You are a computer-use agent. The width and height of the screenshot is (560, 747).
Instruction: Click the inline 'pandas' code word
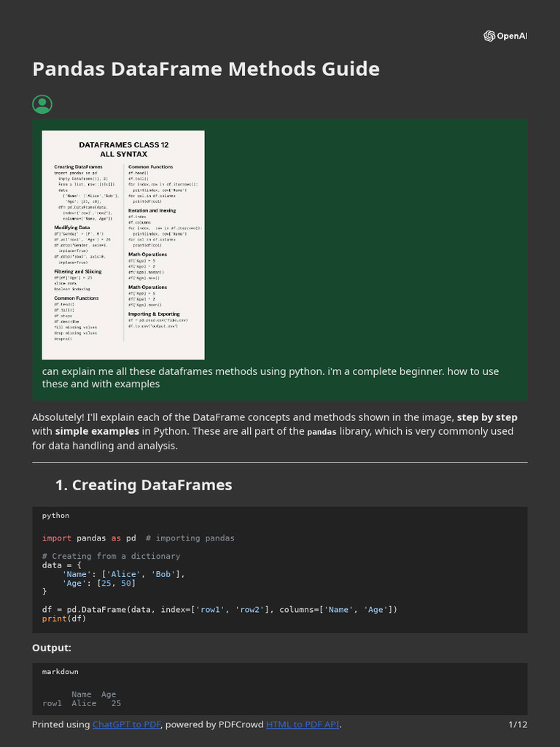click(x=322, y=432)
